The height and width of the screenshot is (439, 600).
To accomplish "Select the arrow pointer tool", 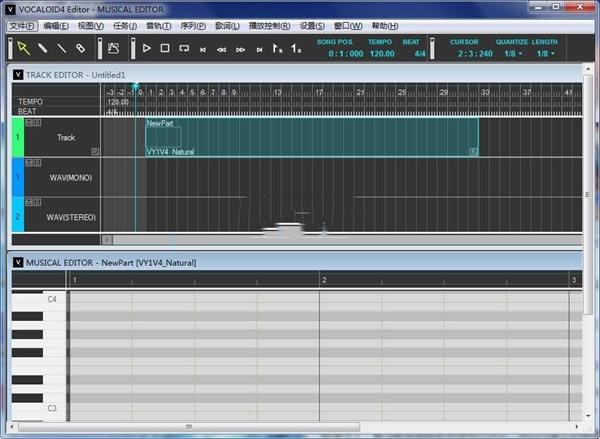I will (x=23, y=48).
